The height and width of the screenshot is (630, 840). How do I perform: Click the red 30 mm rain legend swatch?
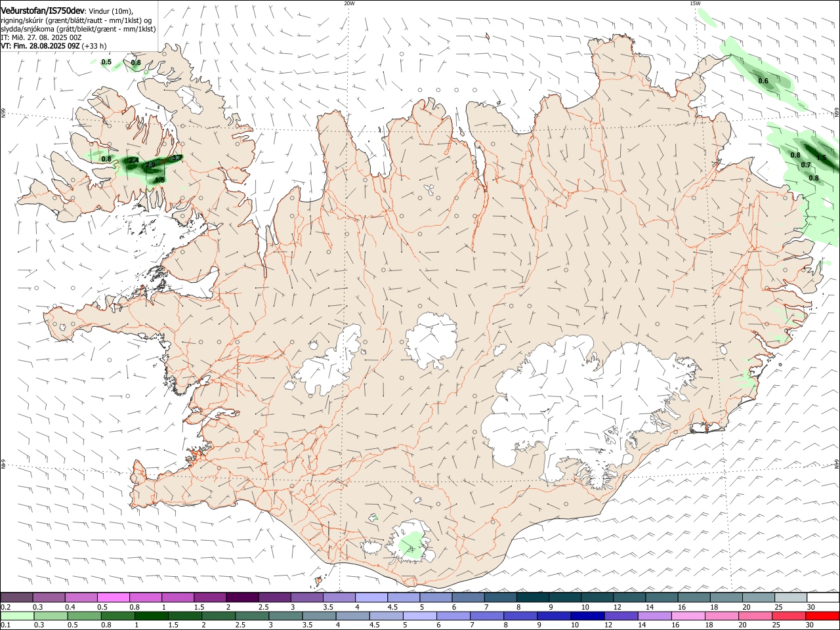point(823,616)
